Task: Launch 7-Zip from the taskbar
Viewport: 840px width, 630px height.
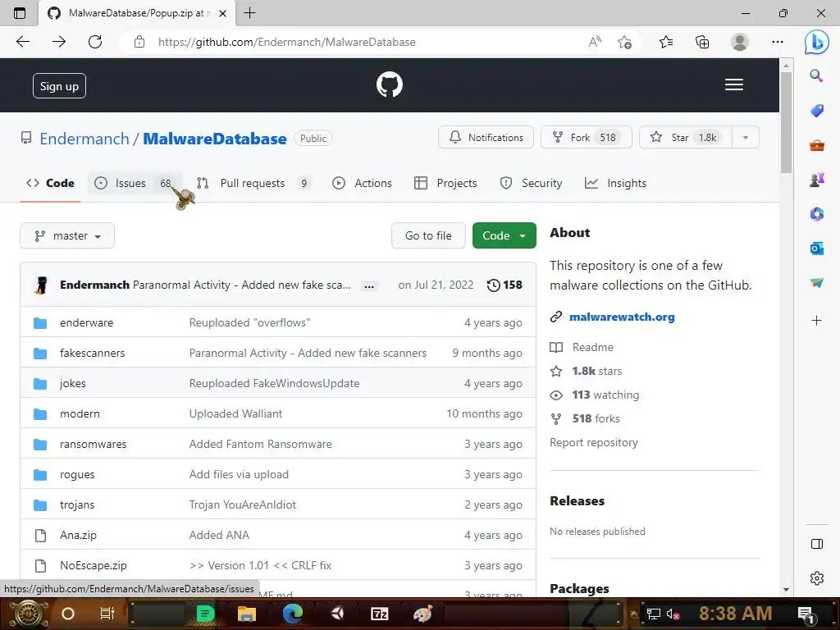Action: point(379,614)
